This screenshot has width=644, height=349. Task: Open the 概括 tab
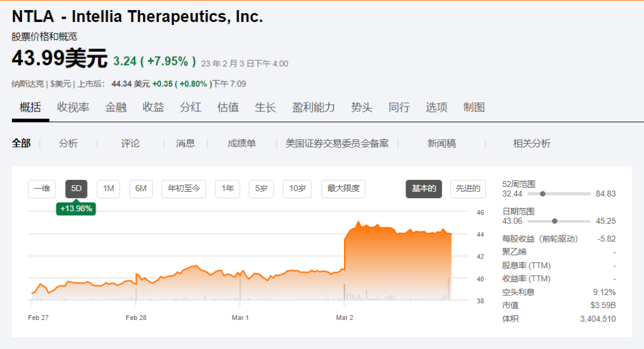(x=30, y=108)
